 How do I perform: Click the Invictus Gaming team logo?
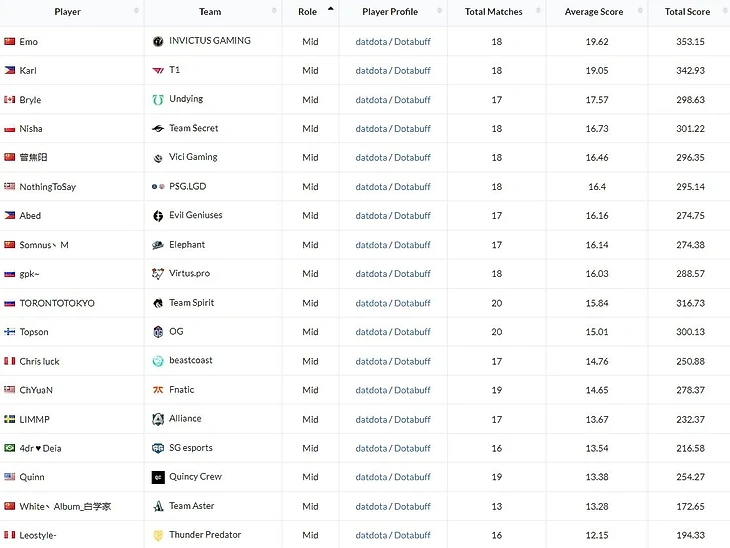click(x=158, y=42)
